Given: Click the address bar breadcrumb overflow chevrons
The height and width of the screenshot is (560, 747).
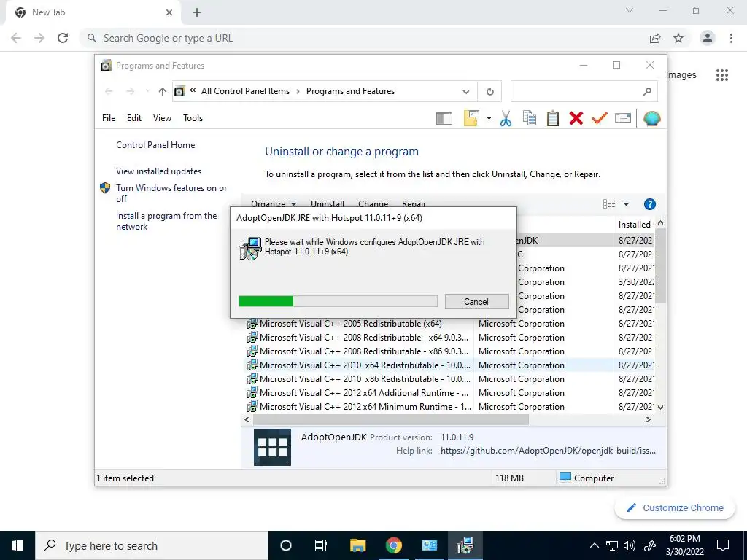Looking at the screenshot, I should click(x=193, y=90).
